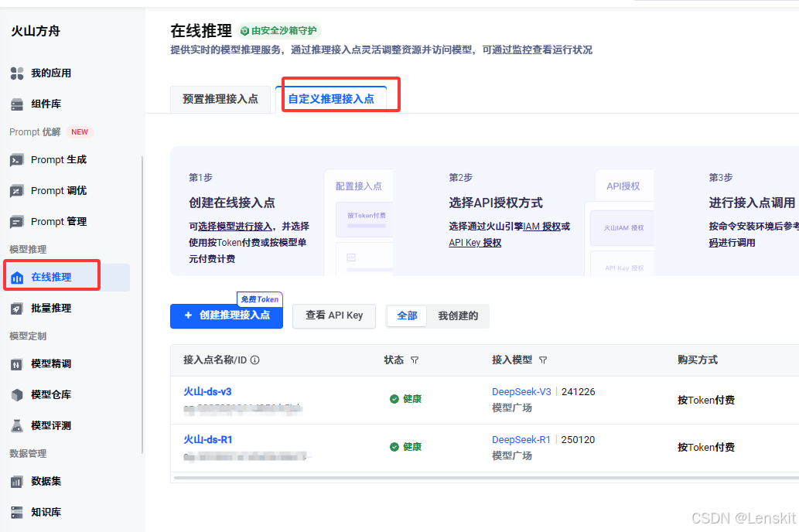Click the Prompt 生成 icon

coord(17,161)
